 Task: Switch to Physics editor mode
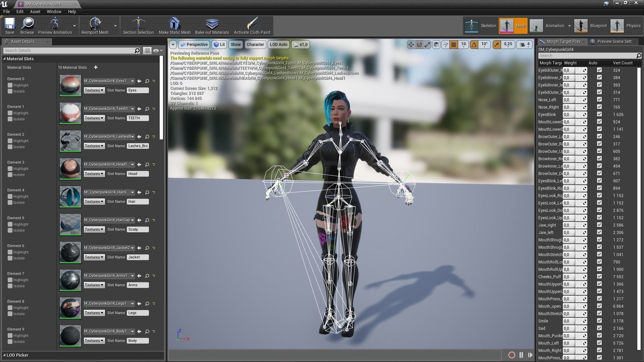626,26
